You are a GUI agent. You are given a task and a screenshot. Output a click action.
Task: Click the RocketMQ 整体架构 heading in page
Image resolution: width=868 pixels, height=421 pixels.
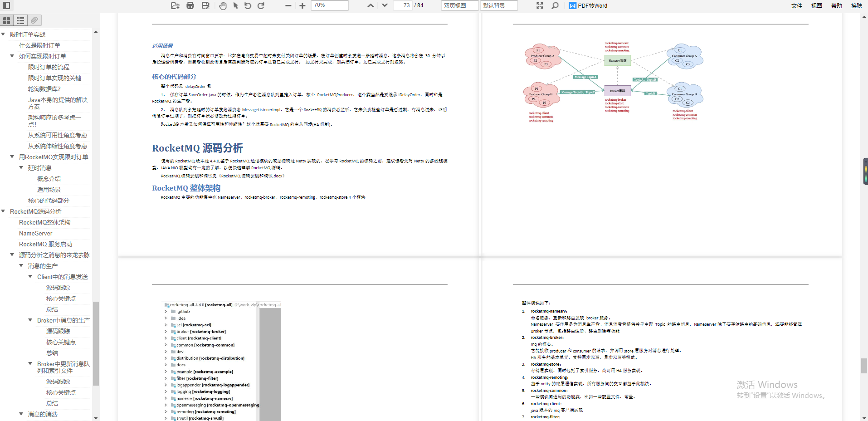pos(186,188)
